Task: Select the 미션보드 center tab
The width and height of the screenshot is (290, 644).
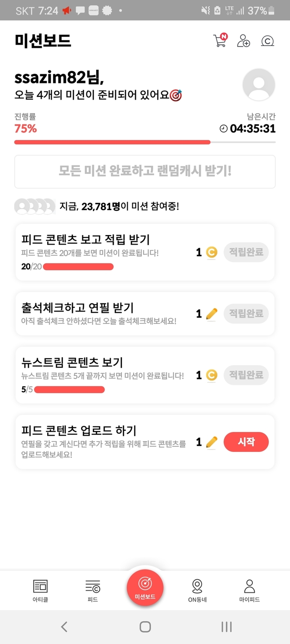Action: (145, 587)
